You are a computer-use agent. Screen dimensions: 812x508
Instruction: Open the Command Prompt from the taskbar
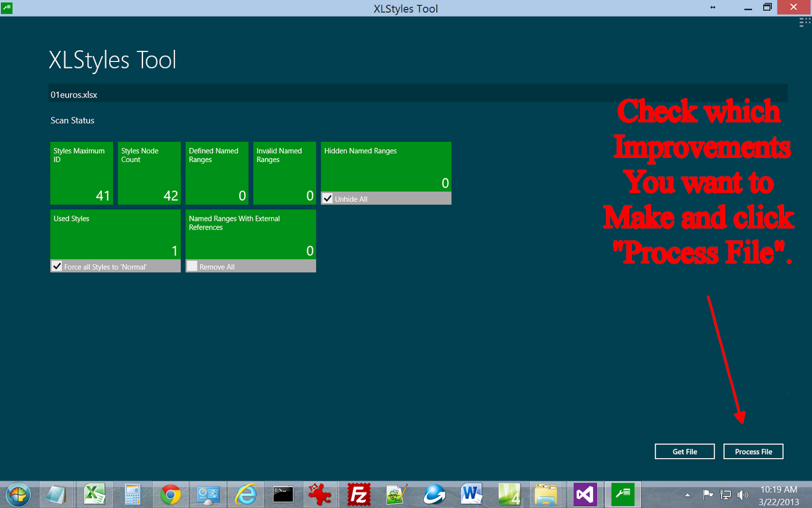click(283, 494)
